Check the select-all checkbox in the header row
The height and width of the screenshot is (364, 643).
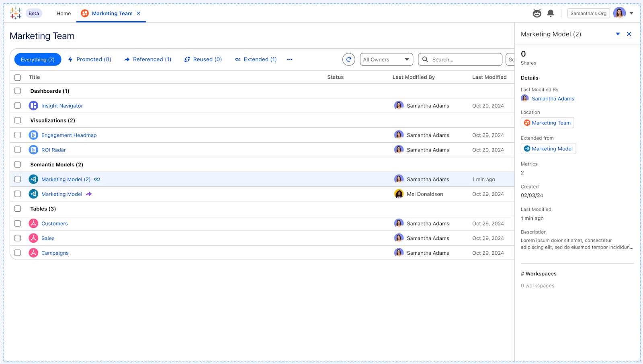(x=17, y=77)
